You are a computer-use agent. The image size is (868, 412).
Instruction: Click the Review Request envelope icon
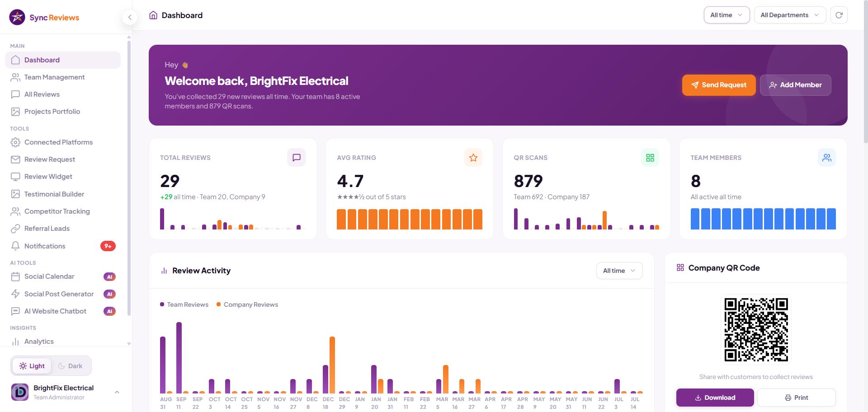pyautogui.click(x=15, y=159)
